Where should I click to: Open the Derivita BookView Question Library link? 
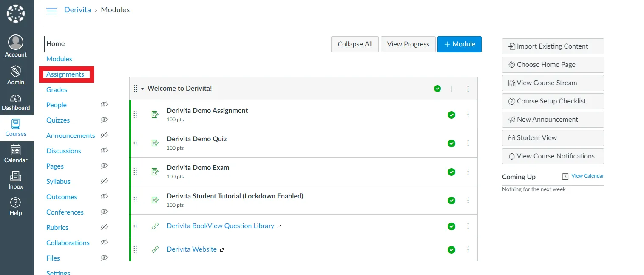[220, 226]
